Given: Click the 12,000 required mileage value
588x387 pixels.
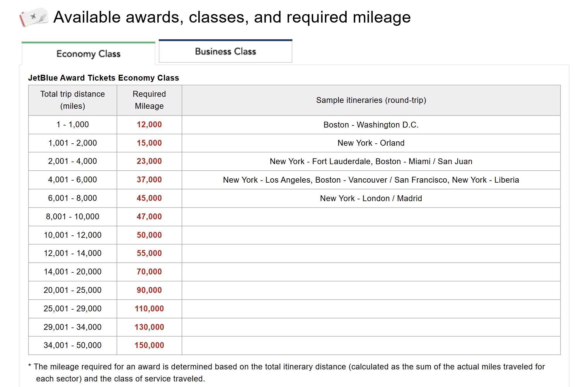Looking at the screenshot, I should [149, 125].
